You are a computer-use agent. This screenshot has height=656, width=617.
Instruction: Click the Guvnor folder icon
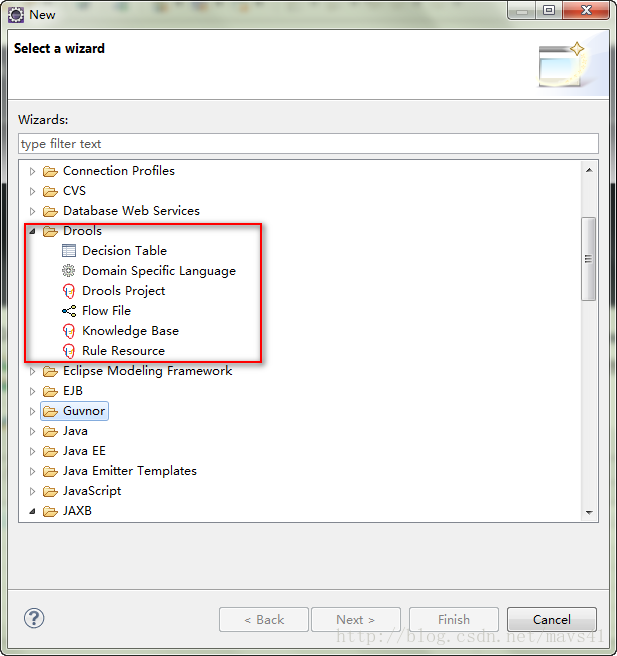(x=50, y=411)
